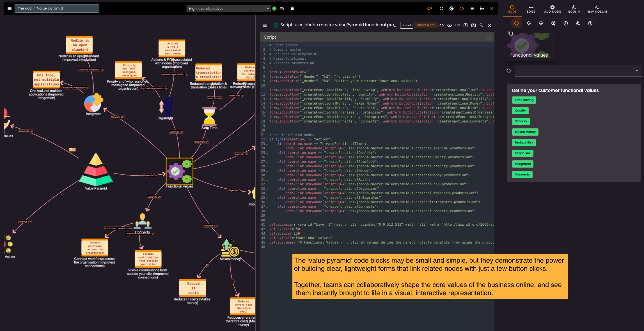Click the zoom magnifier in script header
The height and width of the screenshot is (331, 644).
[481, 25]
